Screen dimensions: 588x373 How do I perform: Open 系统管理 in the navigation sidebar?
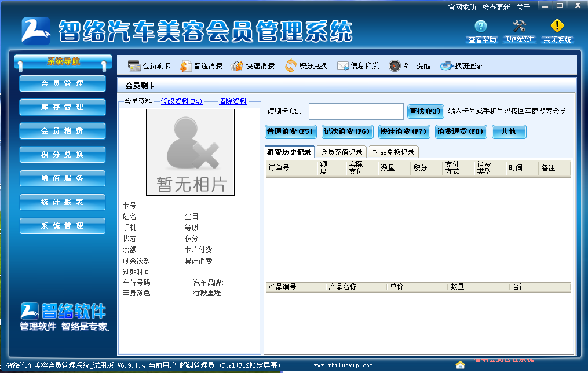[x=62, y=226]
